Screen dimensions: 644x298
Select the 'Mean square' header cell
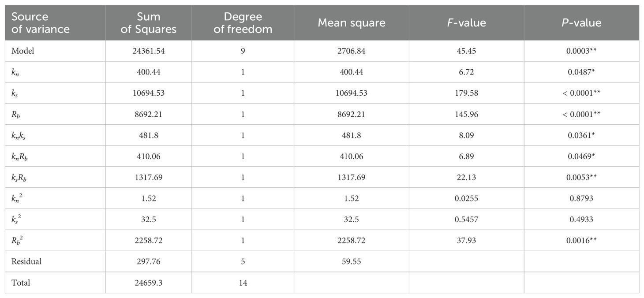[351, 22]
